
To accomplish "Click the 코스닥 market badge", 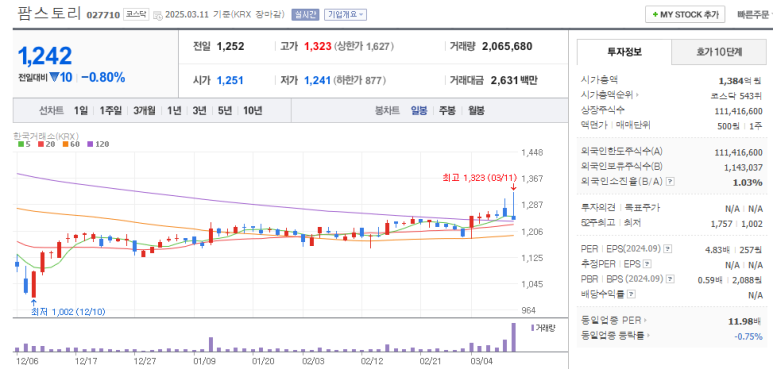I will tap(135, 15).
